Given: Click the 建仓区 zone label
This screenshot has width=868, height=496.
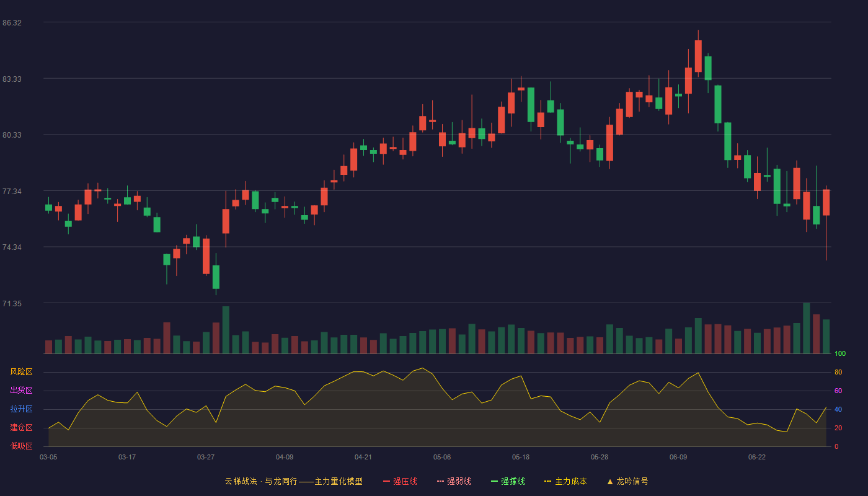Looking at the screenshot, I should pyautogui.click(x=21, y=428).
